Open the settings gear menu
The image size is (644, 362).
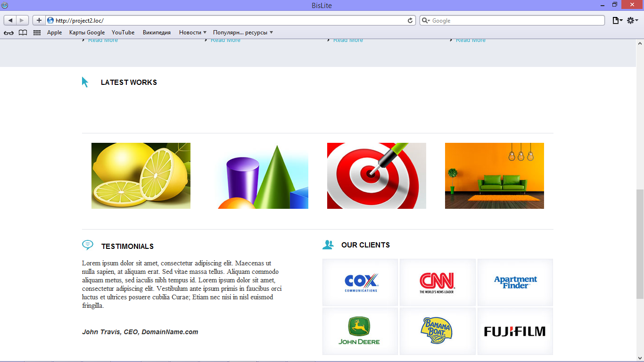[632, 20]
